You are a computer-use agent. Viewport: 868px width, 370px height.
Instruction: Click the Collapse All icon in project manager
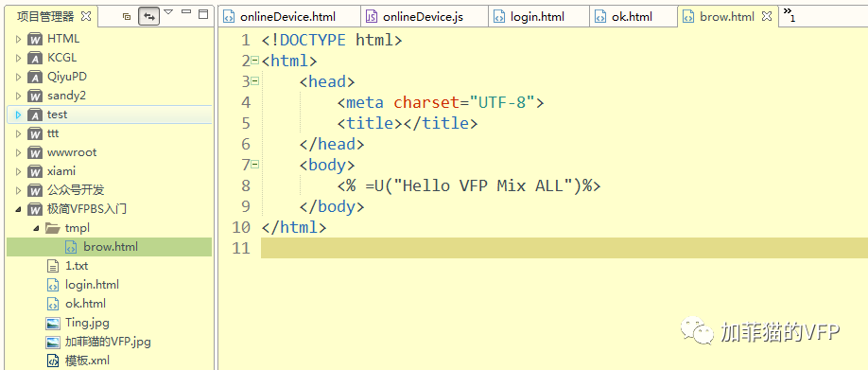pyautogui.click(x=127, y=17)
